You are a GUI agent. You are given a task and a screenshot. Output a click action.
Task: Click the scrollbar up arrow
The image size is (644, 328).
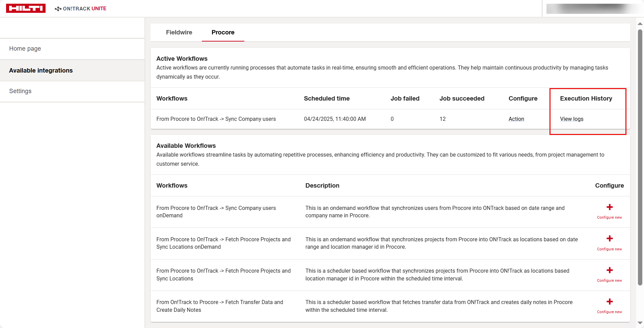(x=640, y=24)
